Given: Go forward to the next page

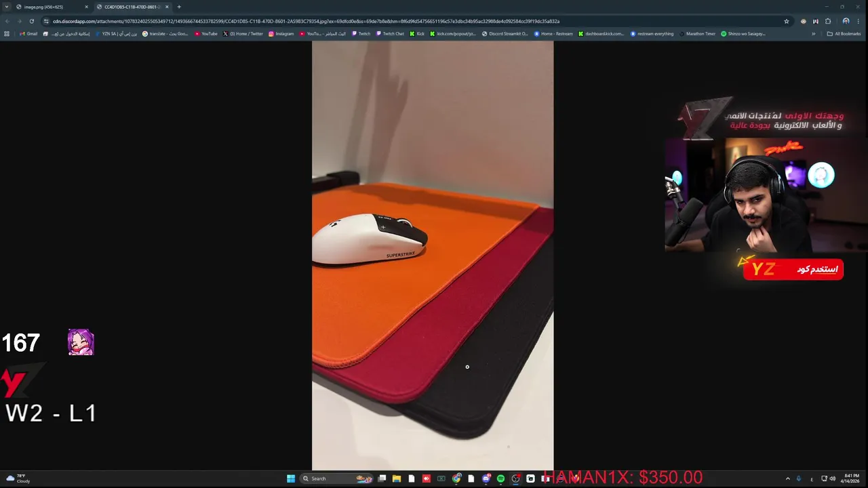Looking at the screenshot, I should click(20, 21).
